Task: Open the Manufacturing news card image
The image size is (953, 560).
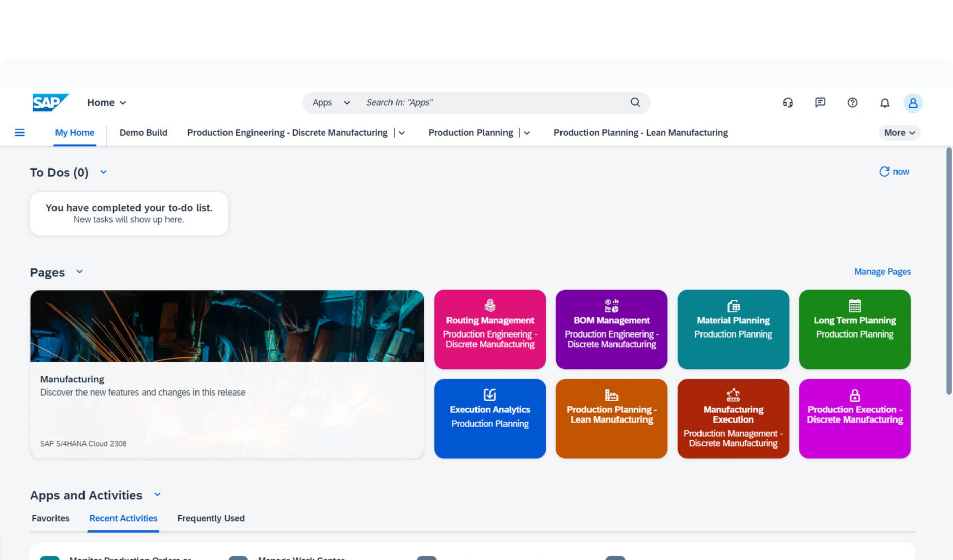Action: click(x=227, y=326)
